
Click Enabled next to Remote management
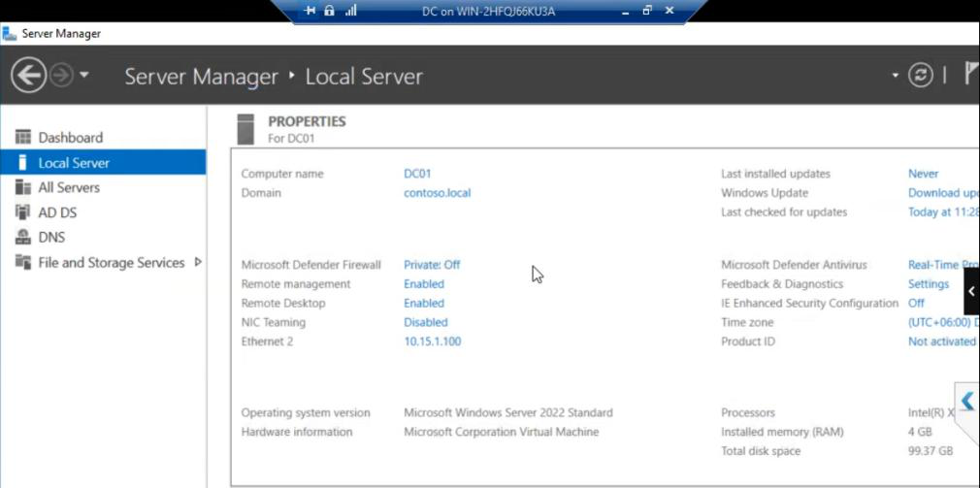pos(424,284)
